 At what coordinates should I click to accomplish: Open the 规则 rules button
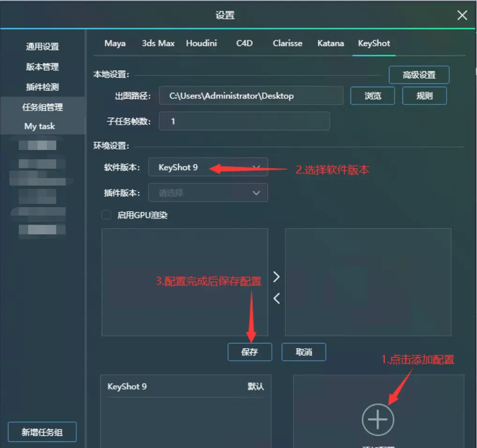pos(425,96)
